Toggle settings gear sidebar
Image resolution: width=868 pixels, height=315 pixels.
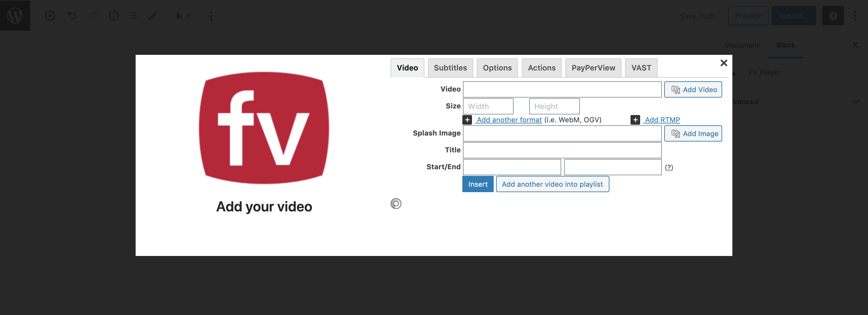point(833,16)
